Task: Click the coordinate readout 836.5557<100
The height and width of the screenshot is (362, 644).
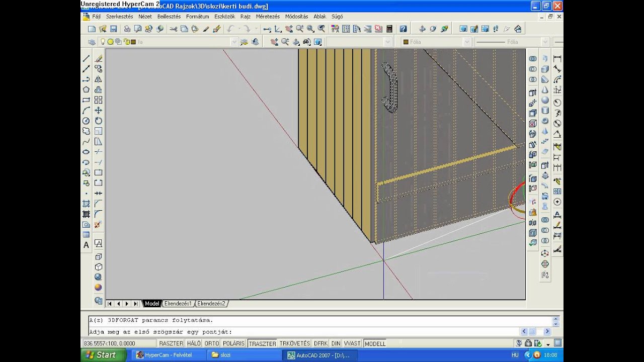Action: click(x=119, y=343)
